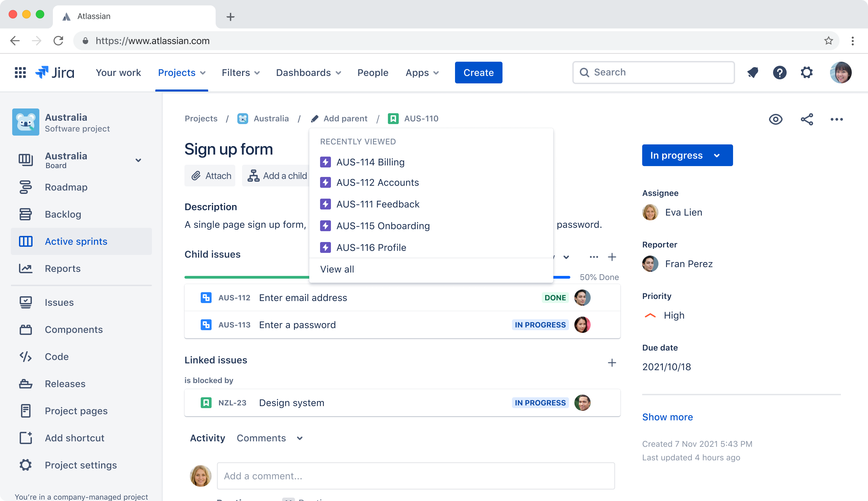Open the issue more actions menu

coord(836,119)
